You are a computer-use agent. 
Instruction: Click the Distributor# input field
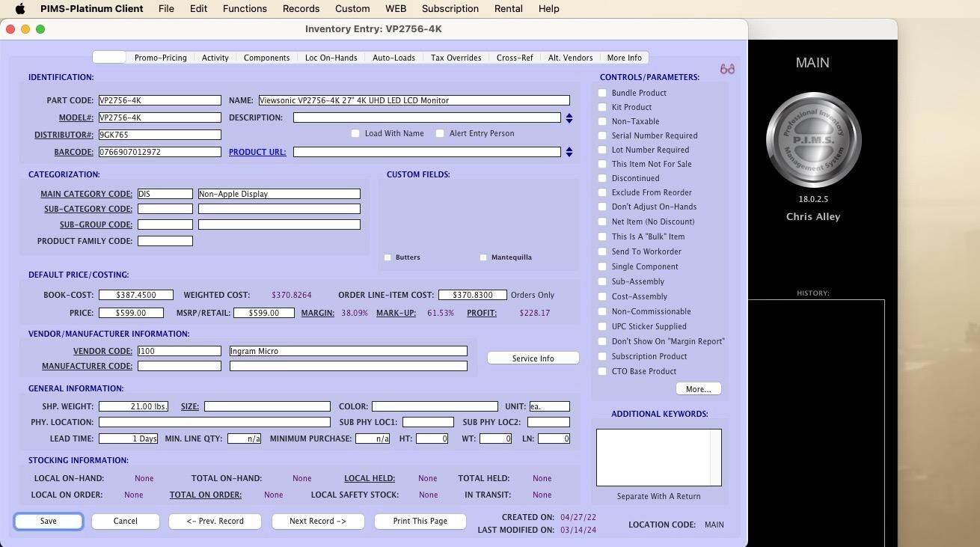(x=160, y=135)
